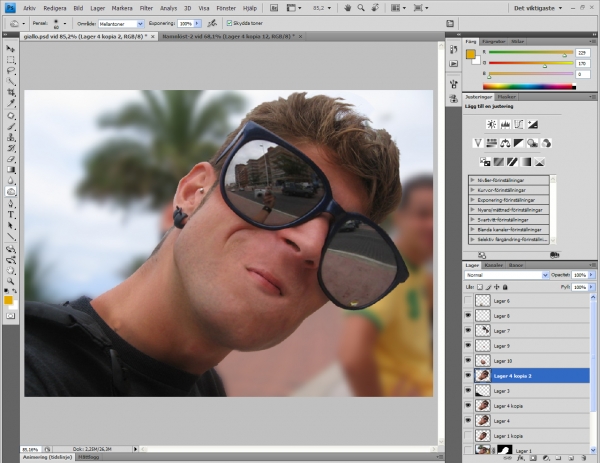Image resolution: width=600 pixels, height=463 pixels.
Task: Expand Nivåer-förinställningar presets
Action: coord(473,180)
